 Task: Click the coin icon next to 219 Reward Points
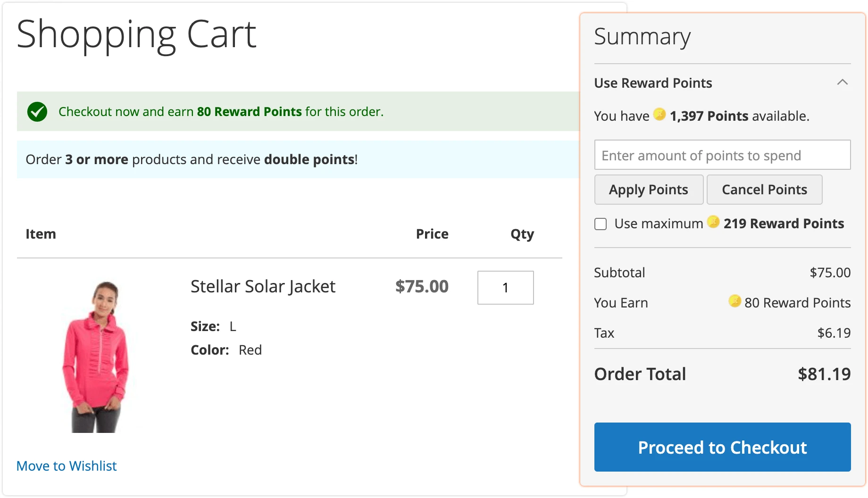pyautogui.click(x=713, y=223)
